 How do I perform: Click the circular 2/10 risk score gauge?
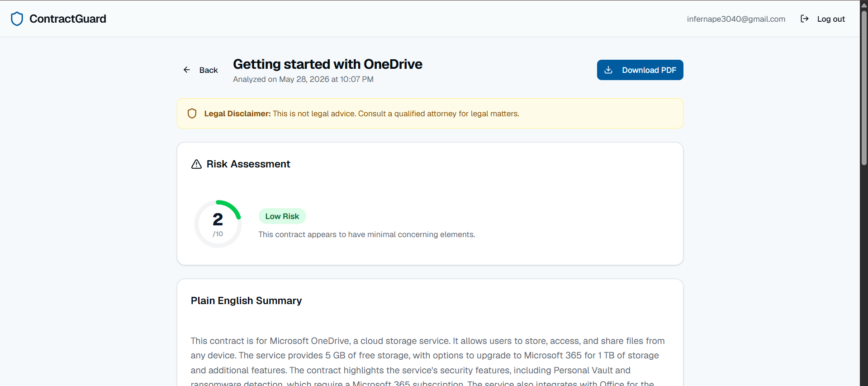tap(218, 224)
